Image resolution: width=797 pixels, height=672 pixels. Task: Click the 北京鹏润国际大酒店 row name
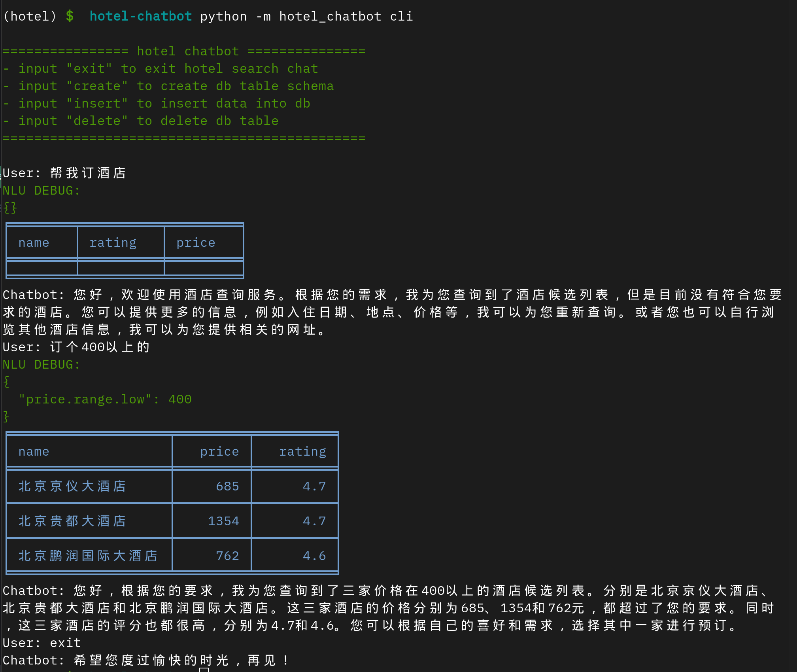[x=88, y=556]
